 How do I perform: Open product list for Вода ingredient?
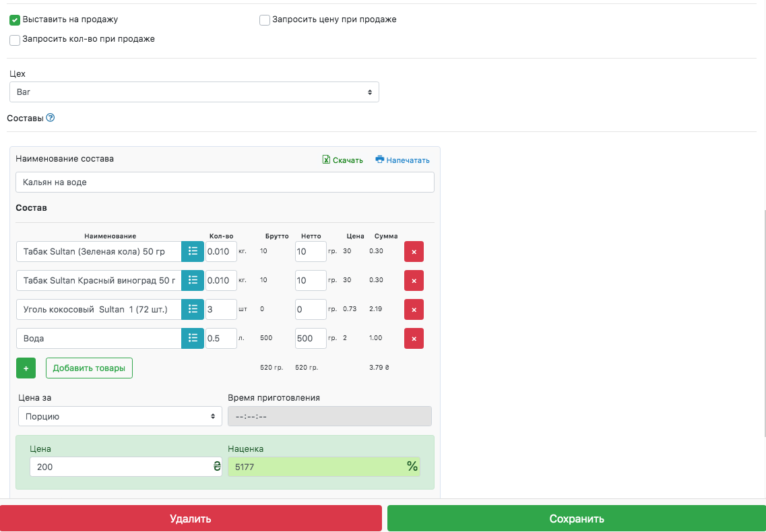pos(193,338)
